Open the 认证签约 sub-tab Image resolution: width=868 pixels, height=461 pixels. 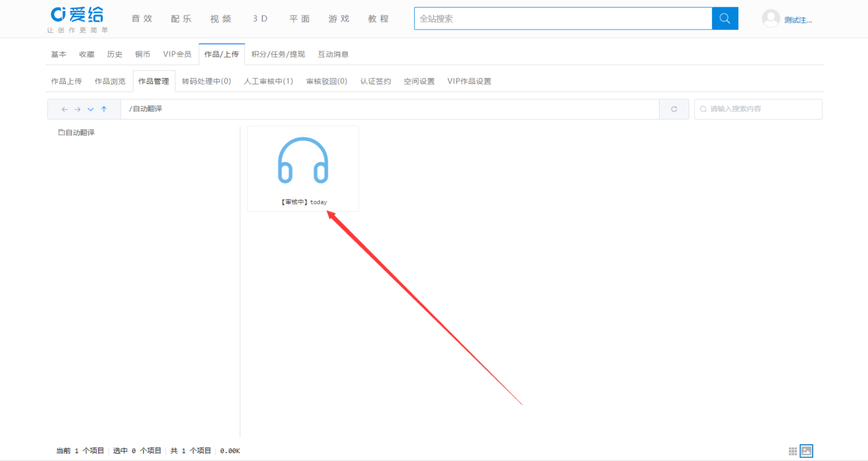point(376,81)
